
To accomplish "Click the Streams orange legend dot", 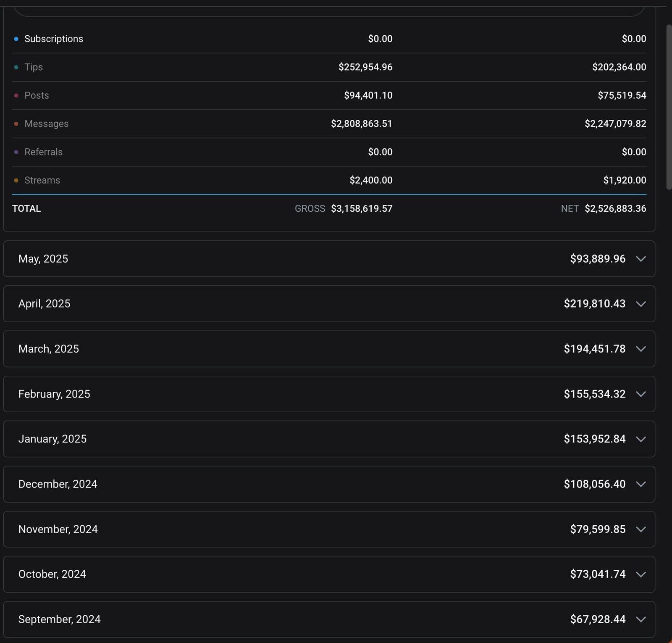I will [x=16, y=180].
